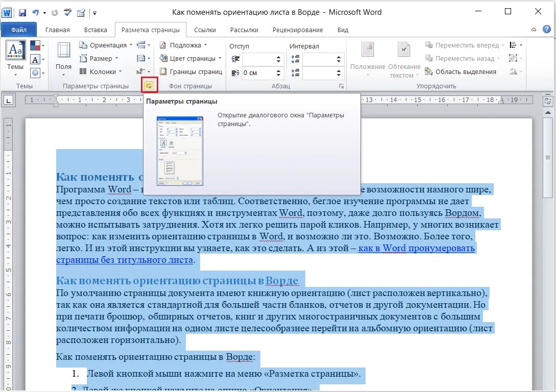Screen dimensions: 556x392
Task: Open the hyphenation icon menu
Action: pos(143,71)
